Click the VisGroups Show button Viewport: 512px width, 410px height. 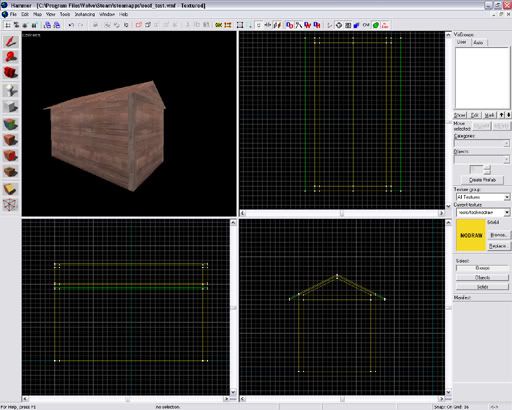460,115
